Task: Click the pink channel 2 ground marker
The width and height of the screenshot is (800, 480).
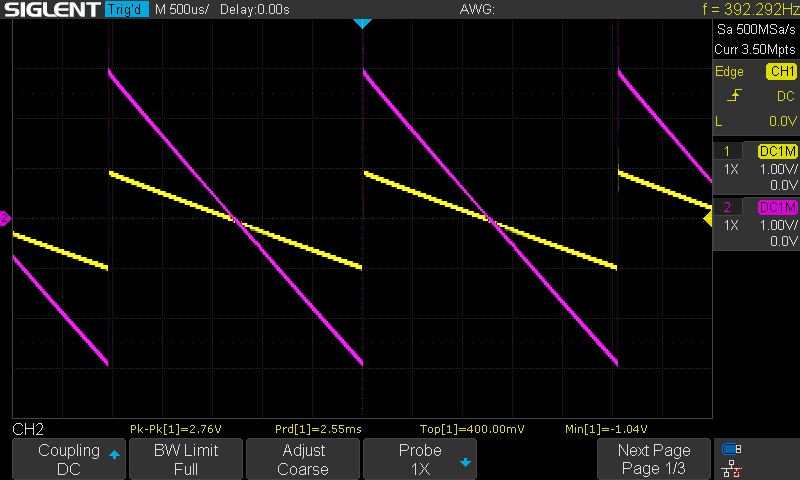Action: coord(5,218)
